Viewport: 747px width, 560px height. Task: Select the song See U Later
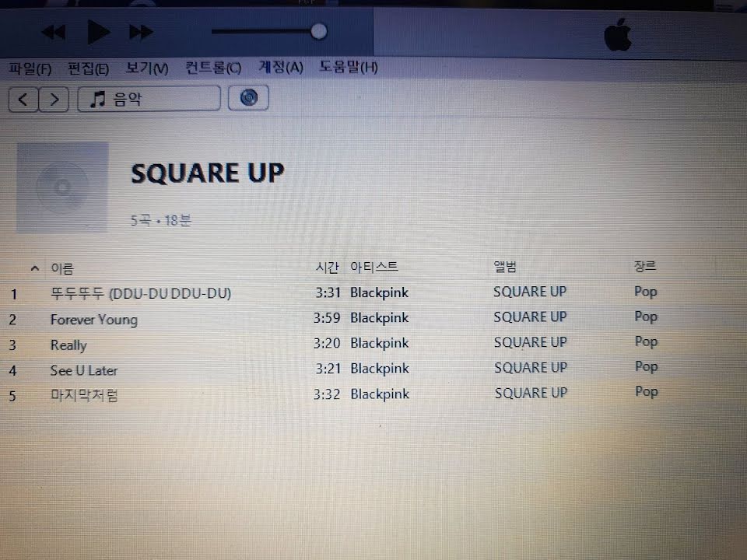click(84, 370)
